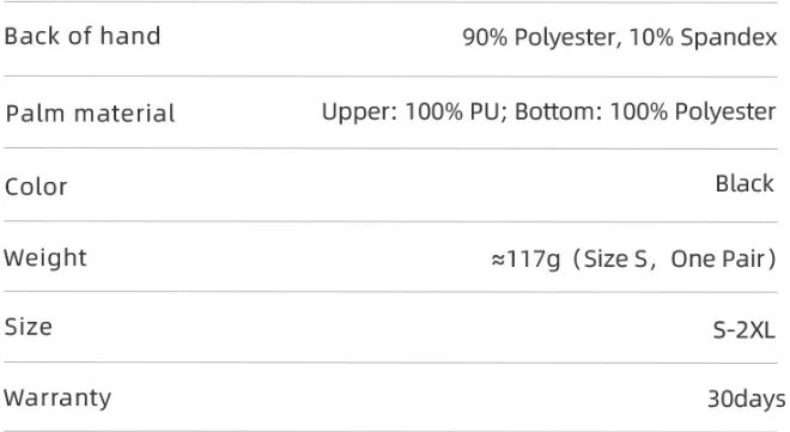Click the 'Black' color value
The image size is (790, 432).
point(745,183)
